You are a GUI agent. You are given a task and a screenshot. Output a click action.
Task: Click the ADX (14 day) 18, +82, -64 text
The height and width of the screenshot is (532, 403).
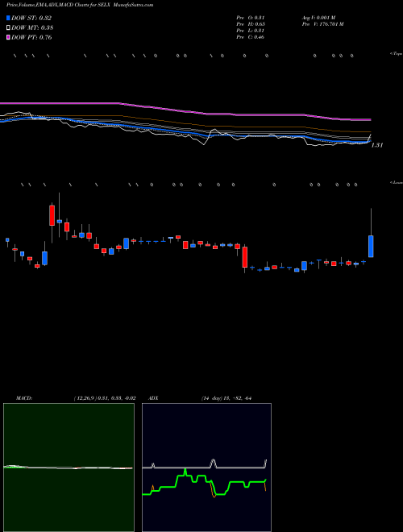pos(226,398)
